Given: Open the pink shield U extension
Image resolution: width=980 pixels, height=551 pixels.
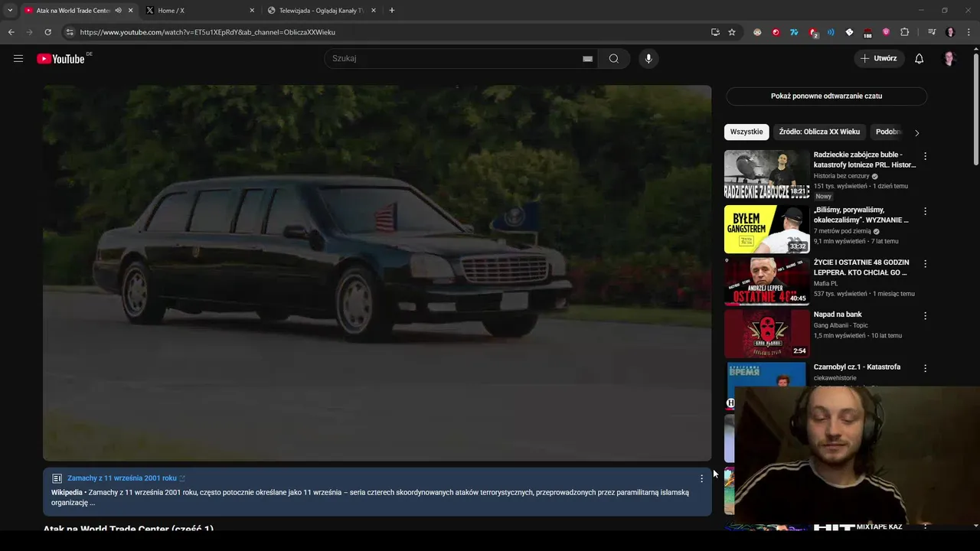Looking at the screenshot, I should 886,32.
